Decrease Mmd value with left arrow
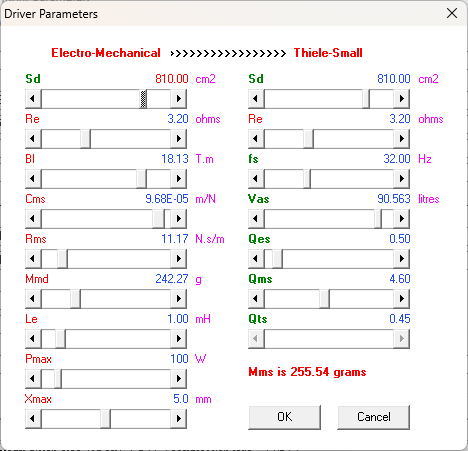 [33, 299]
